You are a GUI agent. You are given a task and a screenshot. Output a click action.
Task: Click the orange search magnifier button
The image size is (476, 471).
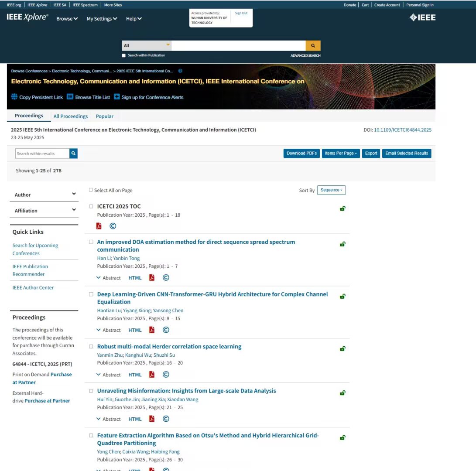click(313, 45)
